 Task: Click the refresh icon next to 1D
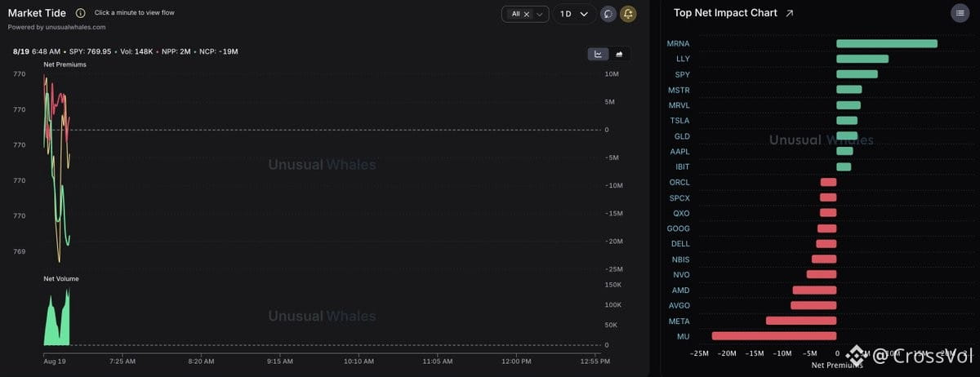click(608, 14)
